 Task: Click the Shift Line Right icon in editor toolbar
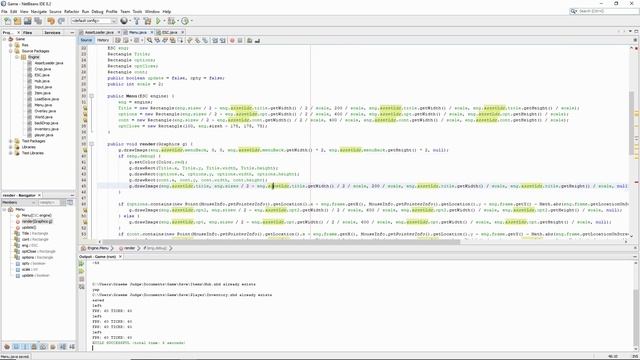click(x=222, y=40)
